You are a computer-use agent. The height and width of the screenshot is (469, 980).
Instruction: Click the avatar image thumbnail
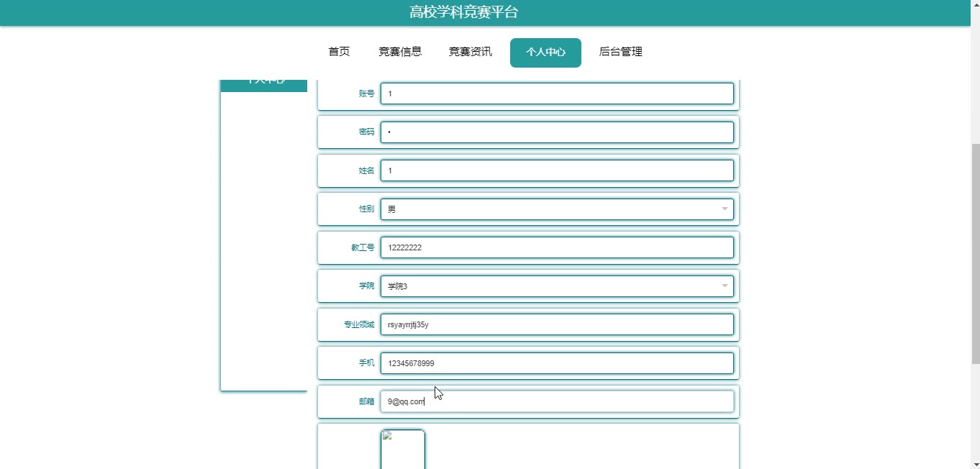click(x=402, y=450)
